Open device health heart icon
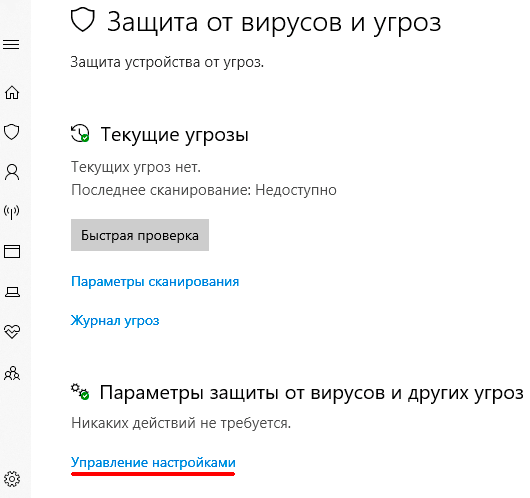530x498 pixels. (12, 332)
